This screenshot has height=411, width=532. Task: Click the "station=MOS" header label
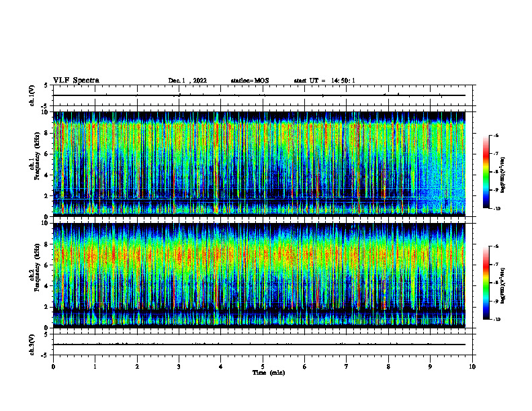(250, 81)
